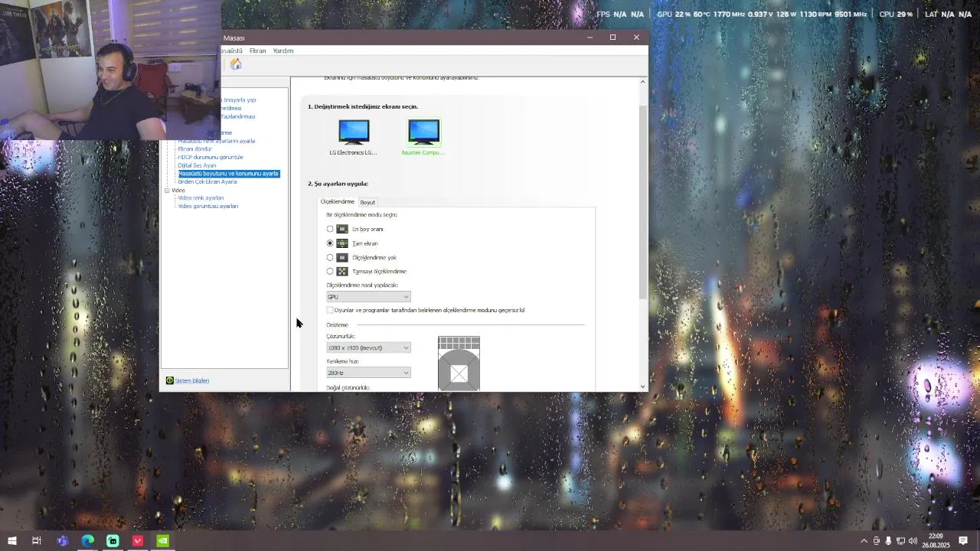Open 'HDCP durumunu görüntüle' tree item
Viewport: 980px width, 551px height.
[x=210, y=157]
